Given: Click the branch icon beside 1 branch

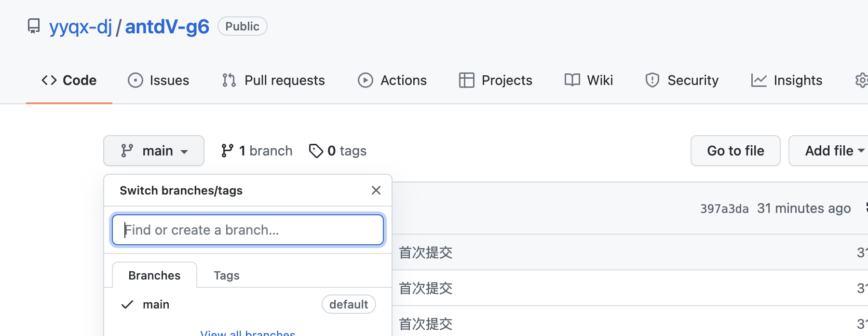Looking at the screenshot, I should pyautogui.click(x=227, y=151).
